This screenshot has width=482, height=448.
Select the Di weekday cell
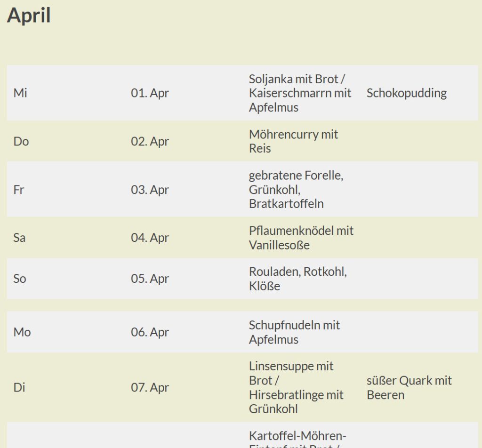point(19,387)
